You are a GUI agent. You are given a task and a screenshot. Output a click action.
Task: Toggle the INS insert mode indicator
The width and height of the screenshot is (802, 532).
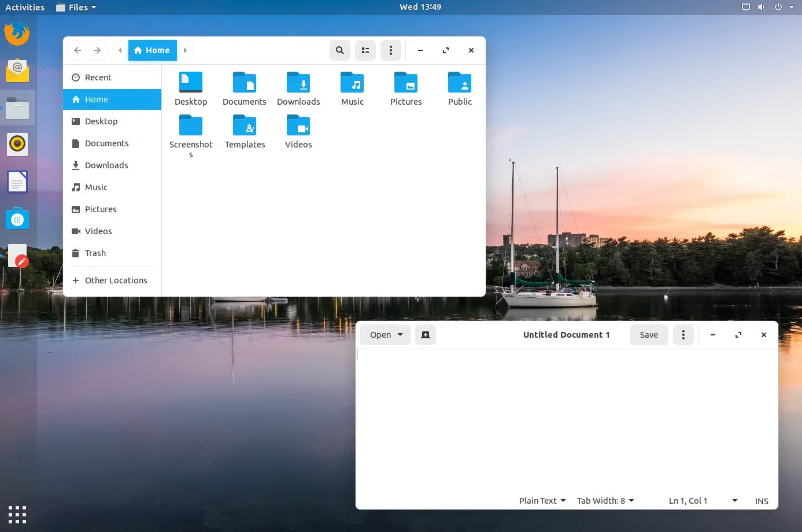762,501
